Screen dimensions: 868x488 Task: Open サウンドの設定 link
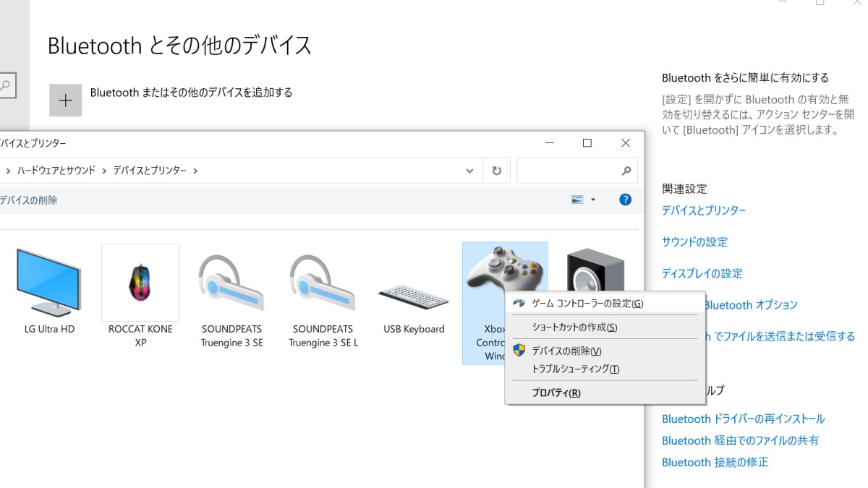[694, 241]
